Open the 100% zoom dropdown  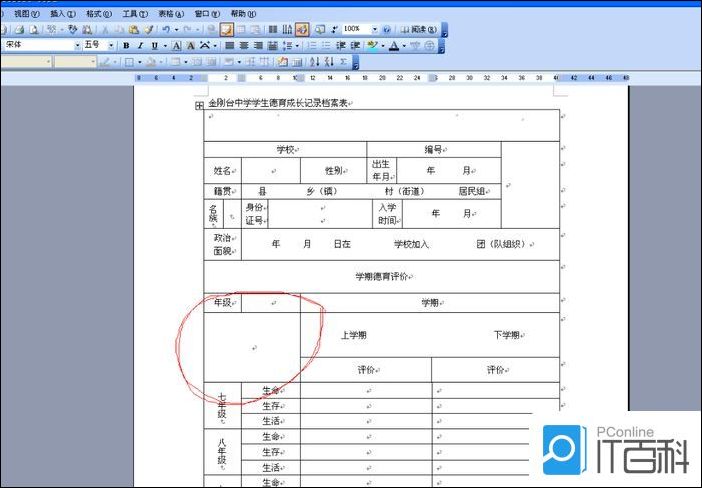click(x=375, y=30)
